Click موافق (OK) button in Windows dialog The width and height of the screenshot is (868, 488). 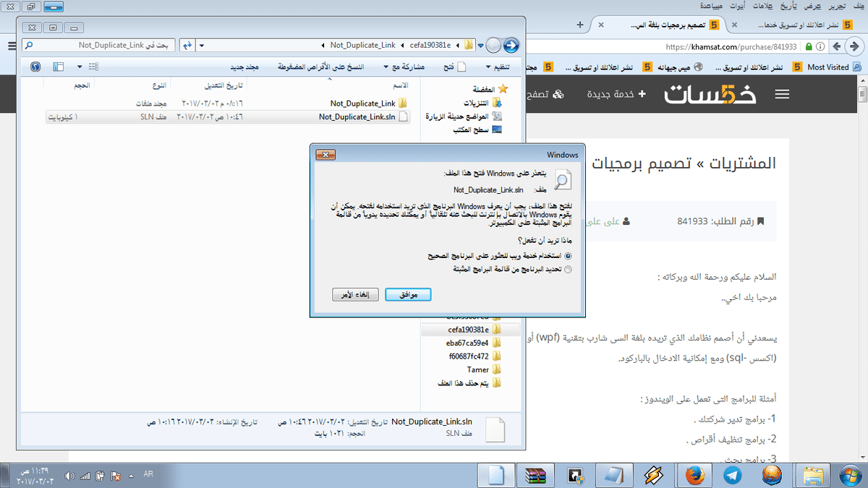[x=408, y=294]
